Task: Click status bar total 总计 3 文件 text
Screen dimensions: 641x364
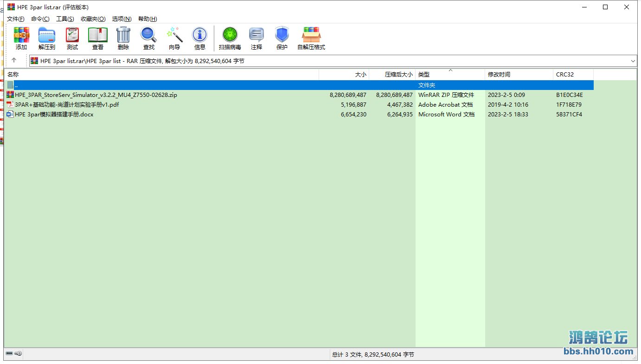Action: tap(373, 354)
